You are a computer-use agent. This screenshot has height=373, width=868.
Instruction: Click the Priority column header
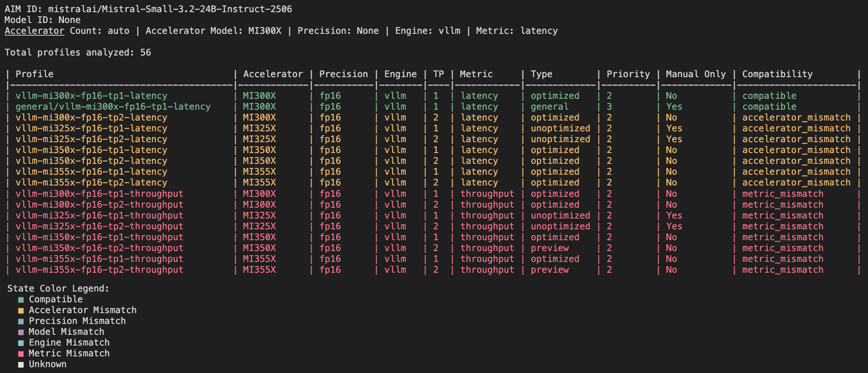(628, 74)
